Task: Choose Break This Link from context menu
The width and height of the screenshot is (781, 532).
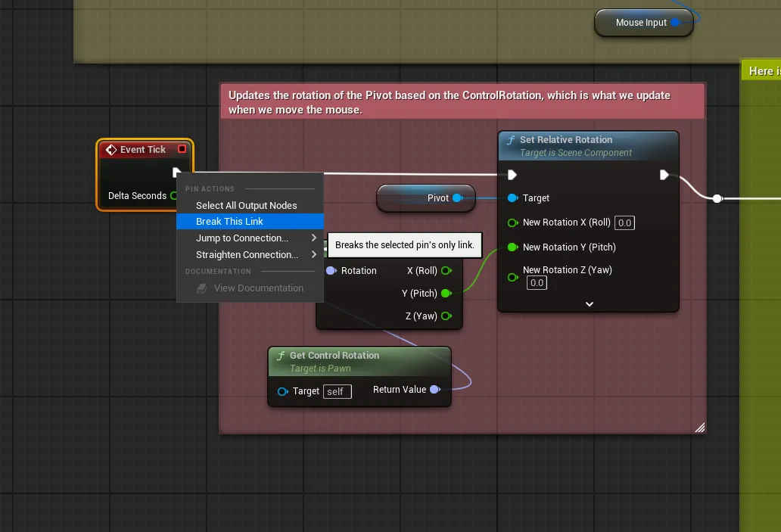Action: point(250,222)
